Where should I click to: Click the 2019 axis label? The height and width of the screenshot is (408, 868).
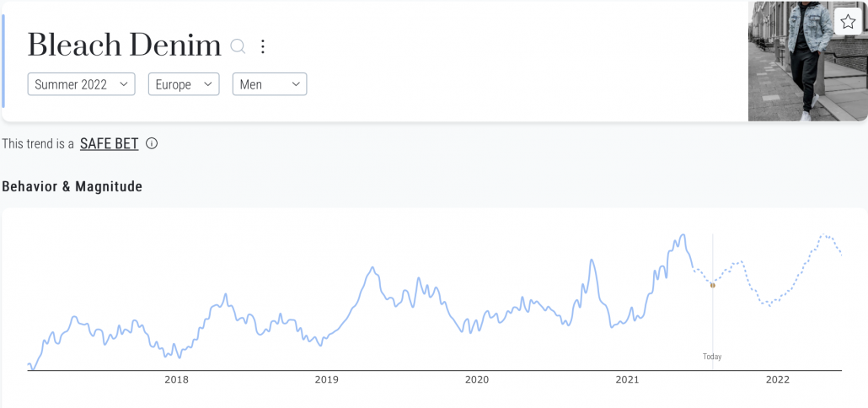click(x=327, y=380)
